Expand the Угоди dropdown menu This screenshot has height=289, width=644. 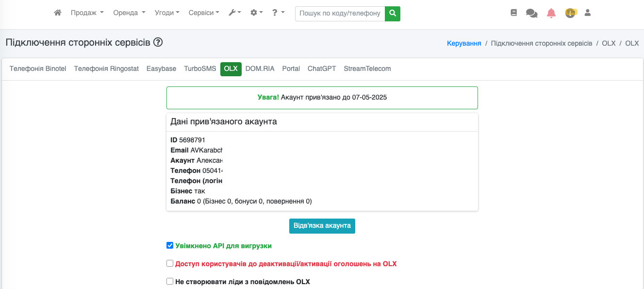coord(167,13)
